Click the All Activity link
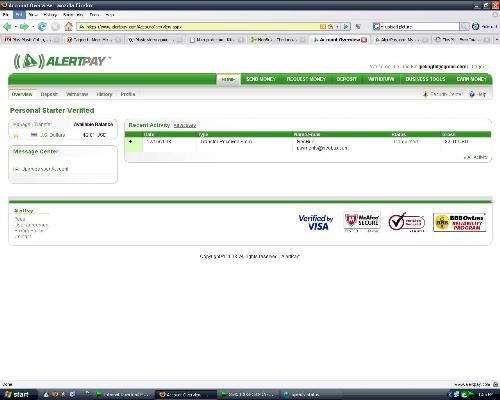 pos(185,126)
